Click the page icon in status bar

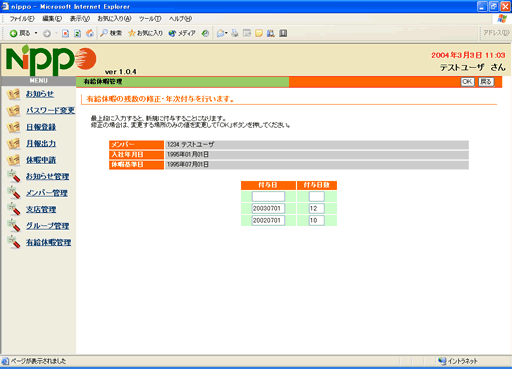[x=5, y=361]
